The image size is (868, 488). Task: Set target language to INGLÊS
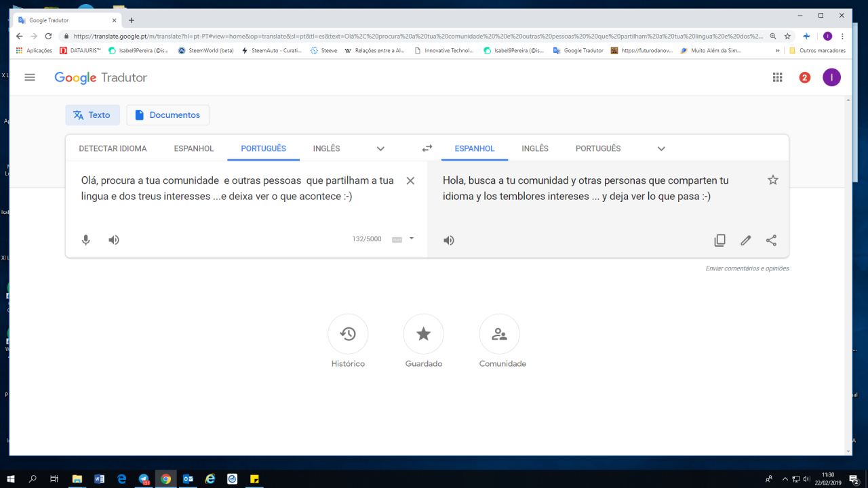tap(535, 148)
